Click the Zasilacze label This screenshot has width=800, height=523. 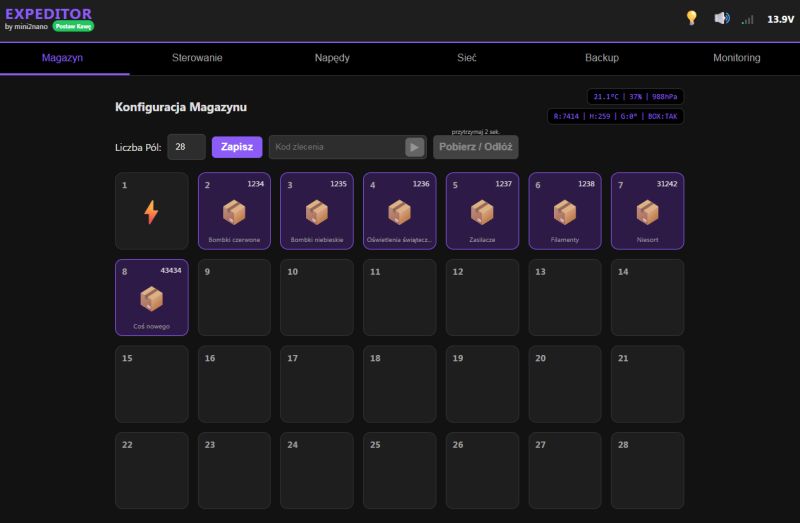point(482,240)
